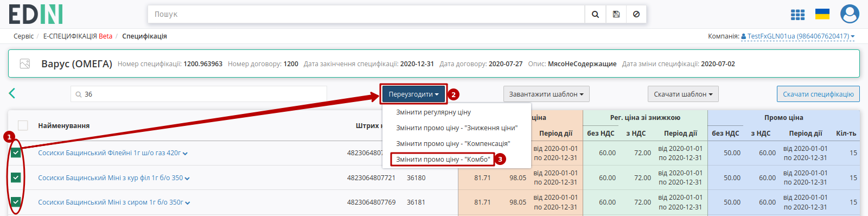
Task: Click the Ukrainian flag language icon
Action: pyautogui.click(x=822, y=14)
